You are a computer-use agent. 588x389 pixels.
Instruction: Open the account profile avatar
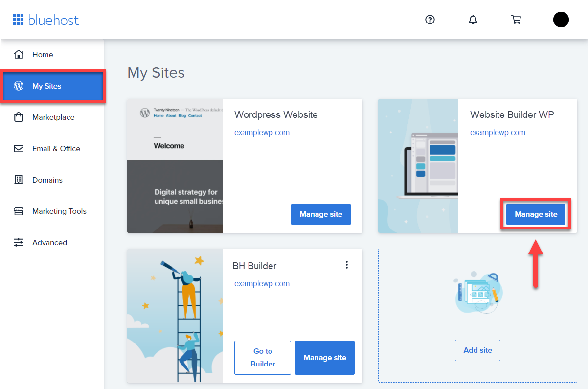[561, 20]
